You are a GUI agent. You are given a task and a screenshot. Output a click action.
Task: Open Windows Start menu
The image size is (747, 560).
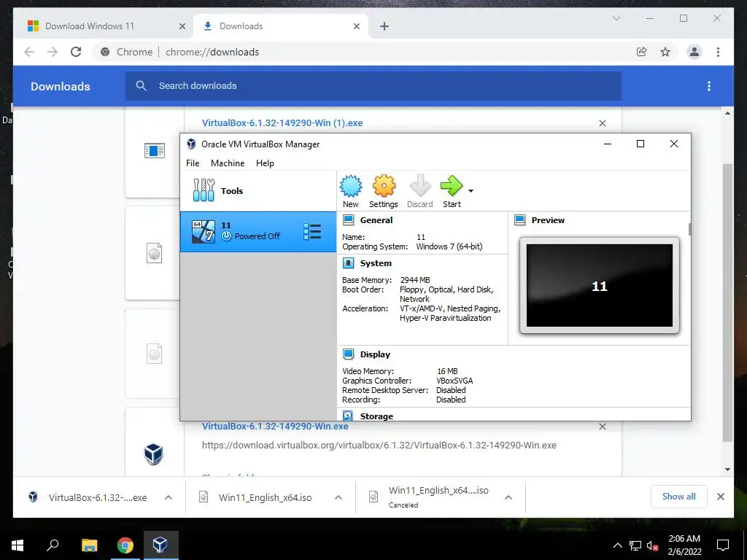pos(18,545)
